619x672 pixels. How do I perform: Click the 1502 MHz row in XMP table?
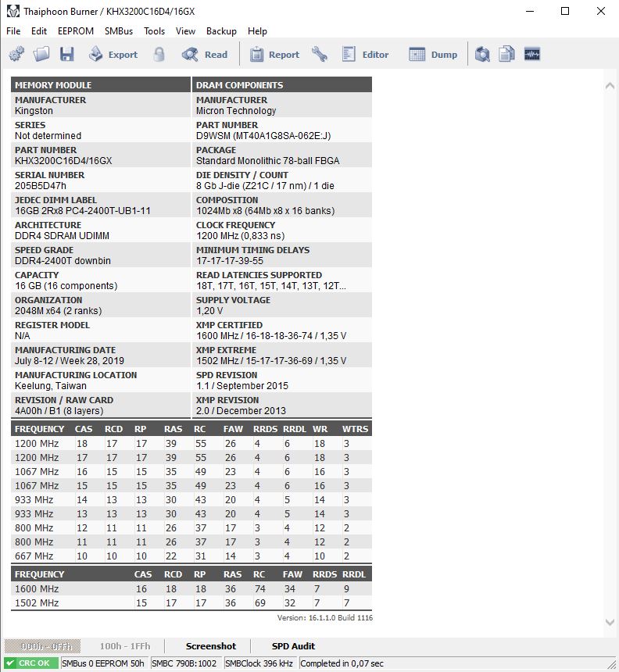click(x=191, y=603)
